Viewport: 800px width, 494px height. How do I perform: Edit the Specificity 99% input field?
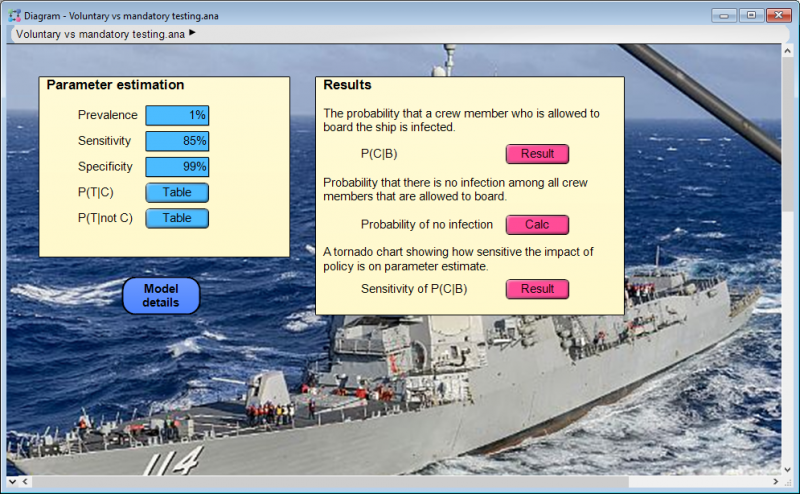click(177, 166)
